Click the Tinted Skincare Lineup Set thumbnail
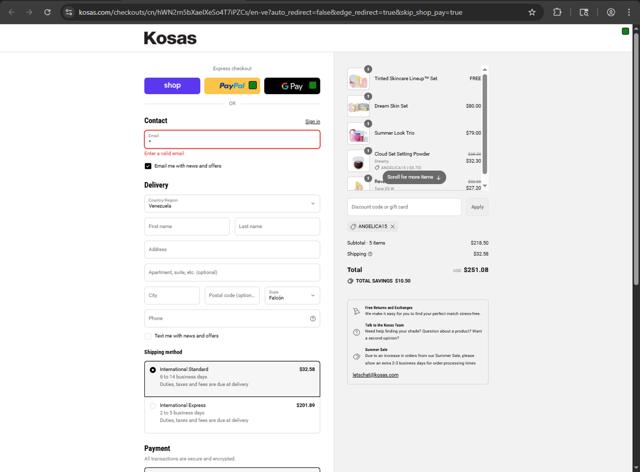The image size is (640, 472). [358, 78]
